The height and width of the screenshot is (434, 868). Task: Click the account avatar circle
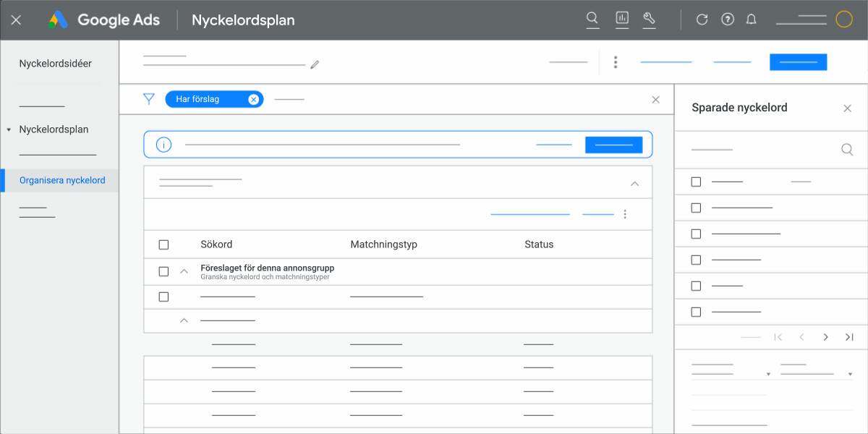[844, 20]
